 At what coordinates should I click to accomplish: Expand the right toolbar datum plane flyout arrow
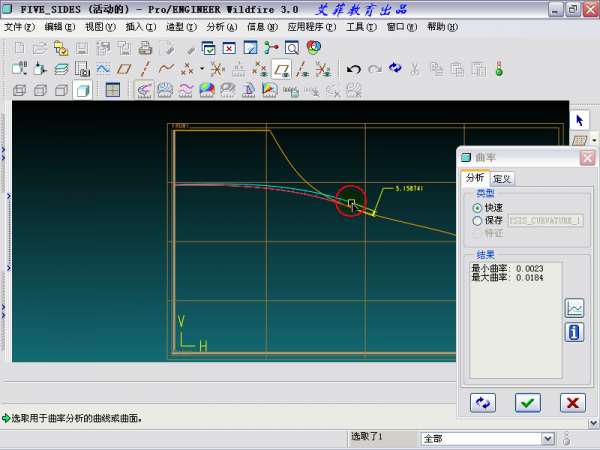pyautogui.click(x=594, y=140)
